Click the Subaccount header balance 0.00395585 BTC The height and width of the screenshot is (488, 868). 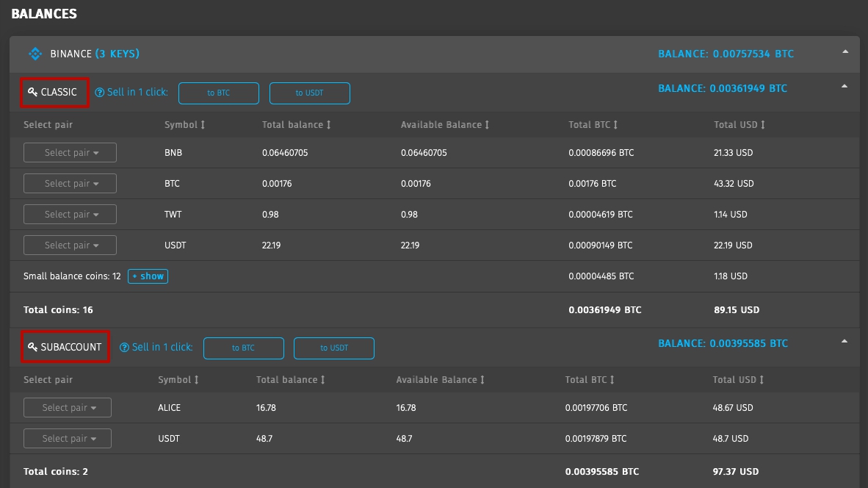coord(723,343)
